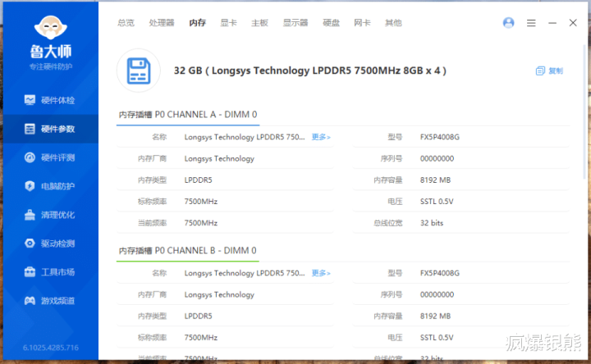Switch to 显卡 graphics card tab
Viewport: 591px width, 364px height.
coord(228,23)
